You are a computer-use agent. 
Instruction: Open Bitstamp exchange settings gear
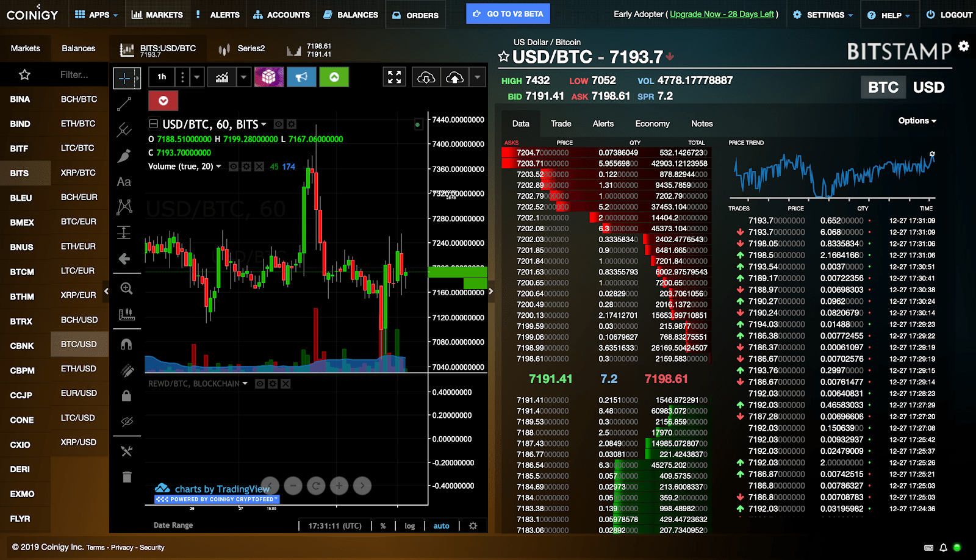tap(964, 46)
